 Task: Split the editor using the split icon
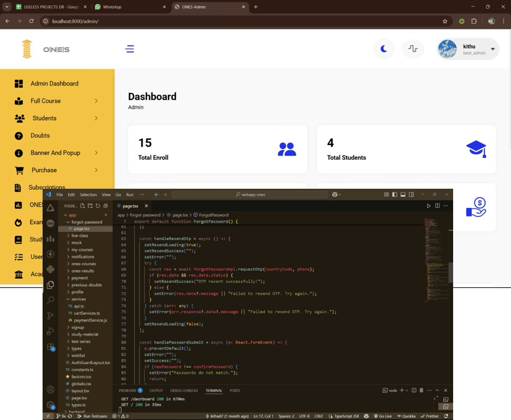(x=437, y=206)
